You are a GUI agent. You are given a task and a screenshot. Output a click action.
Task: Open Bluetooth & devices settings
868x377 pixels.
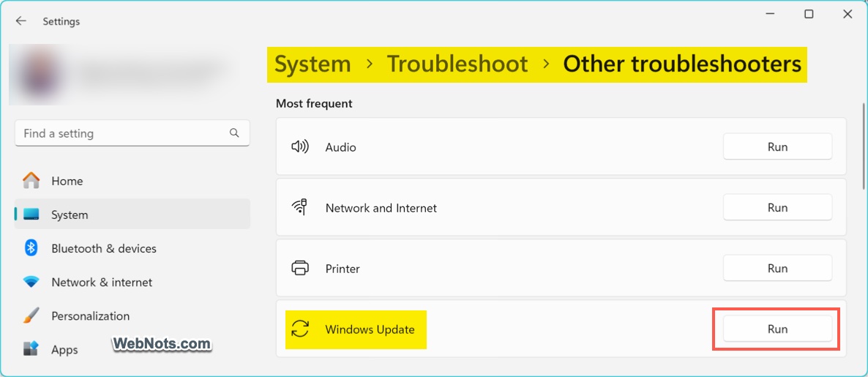click(x=132, y=248)
